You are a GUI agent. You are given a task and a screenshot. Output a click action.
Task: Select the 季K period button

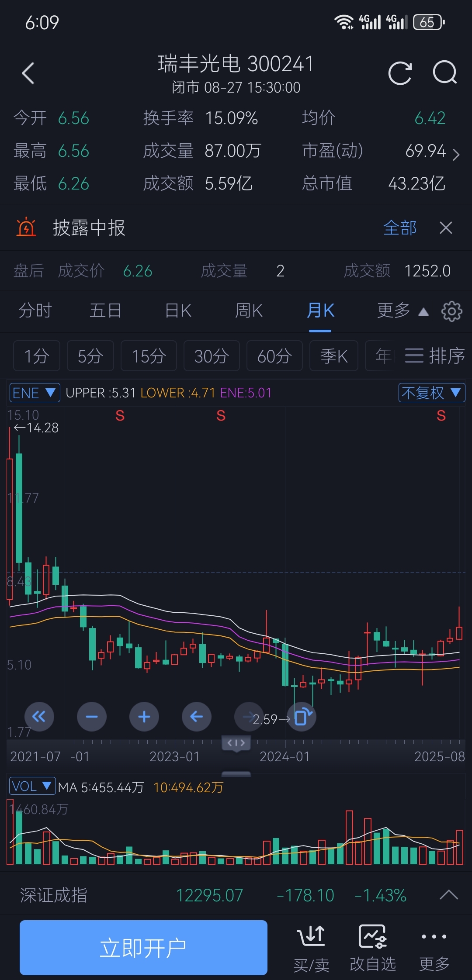334,355
